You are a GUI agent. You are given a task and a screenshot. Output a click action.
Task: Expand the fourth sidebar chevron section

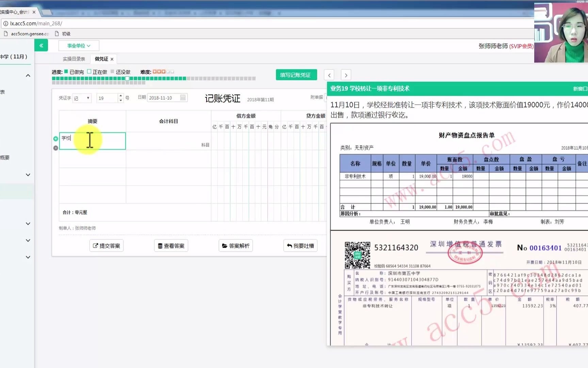[x=28, y=241]
